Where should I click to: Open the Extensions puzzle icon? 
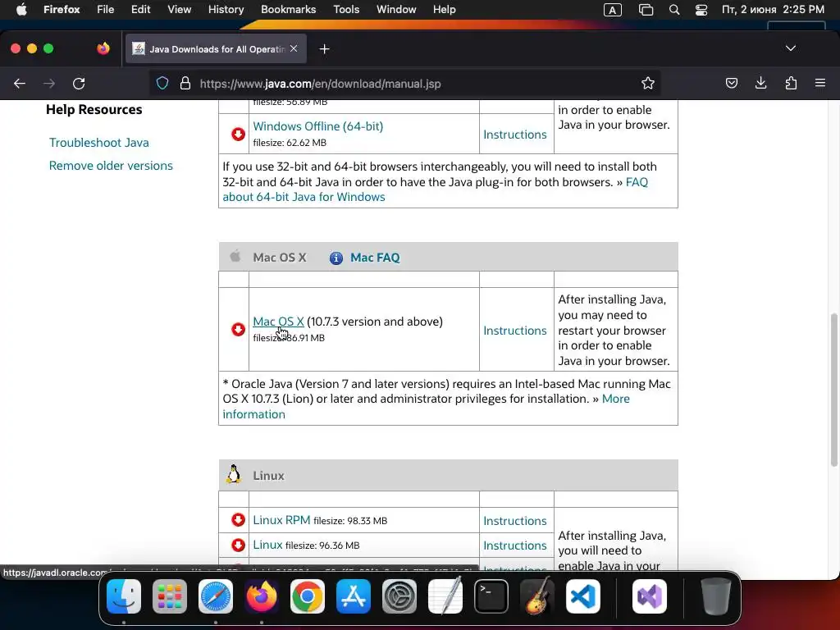(x=791, y=83)
